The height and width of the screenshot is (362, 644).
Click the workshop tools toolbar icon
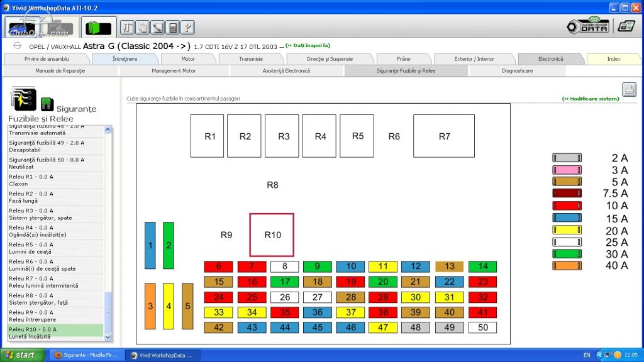pyautogui.click(x=127, y=28)
